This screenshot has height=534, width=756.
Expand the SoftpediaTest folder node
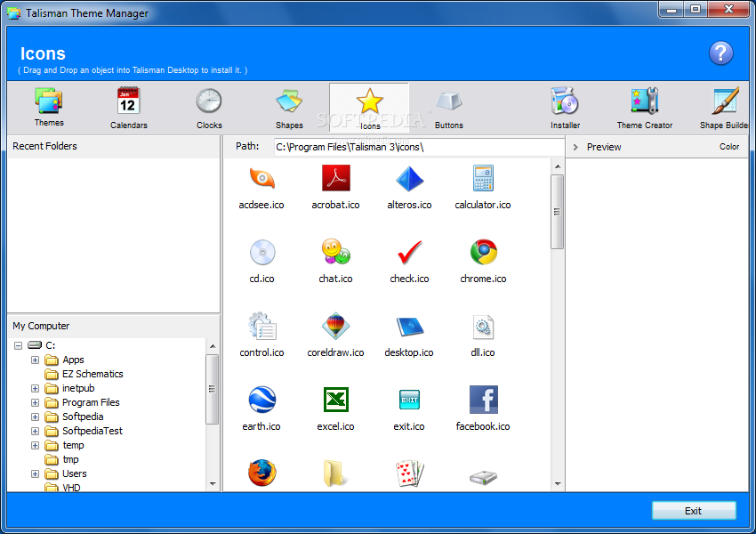[x=35, y=431]
